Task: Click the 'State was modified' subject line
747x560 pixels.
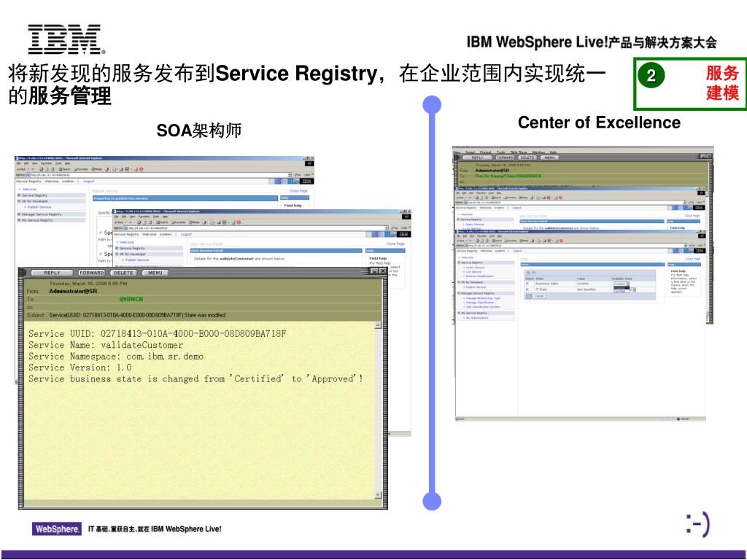Action: pos(137,315)
